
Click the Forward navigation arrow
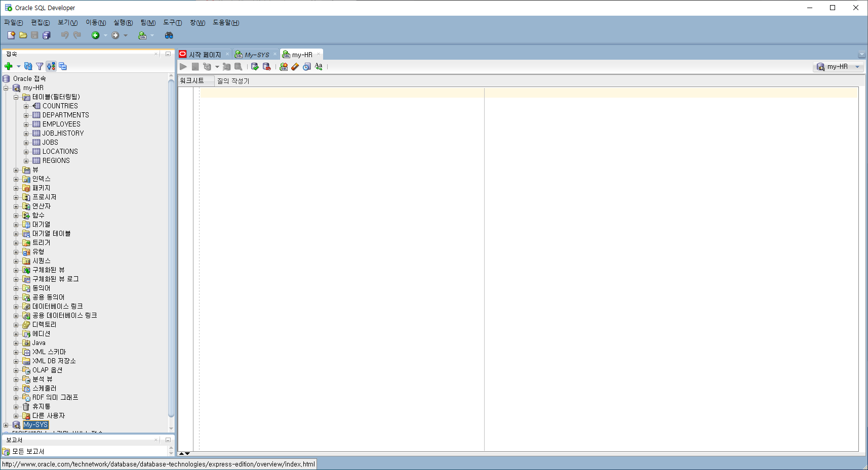click(x=115, y=35)
